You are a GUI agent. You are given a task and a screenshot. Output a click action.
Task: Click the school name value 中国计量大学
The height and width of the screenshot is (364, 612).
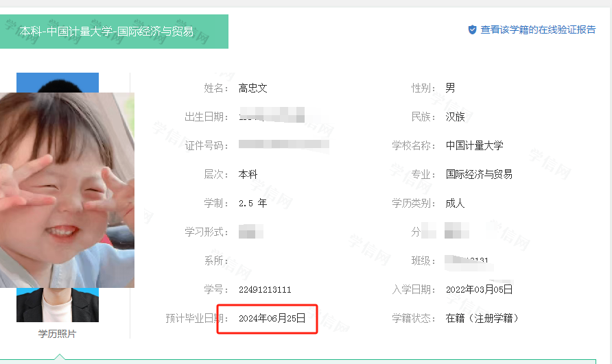(475, 145)
